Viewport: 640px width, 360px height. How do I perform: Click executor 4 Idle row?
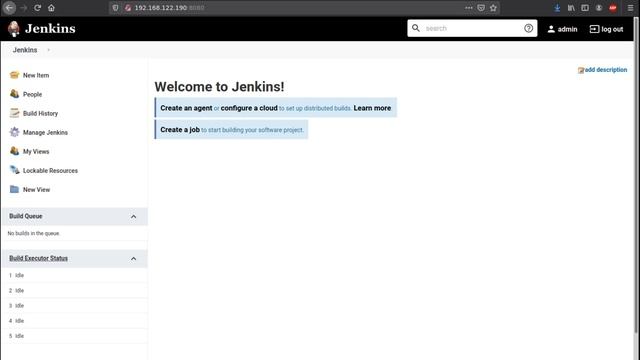click(74, 321)
